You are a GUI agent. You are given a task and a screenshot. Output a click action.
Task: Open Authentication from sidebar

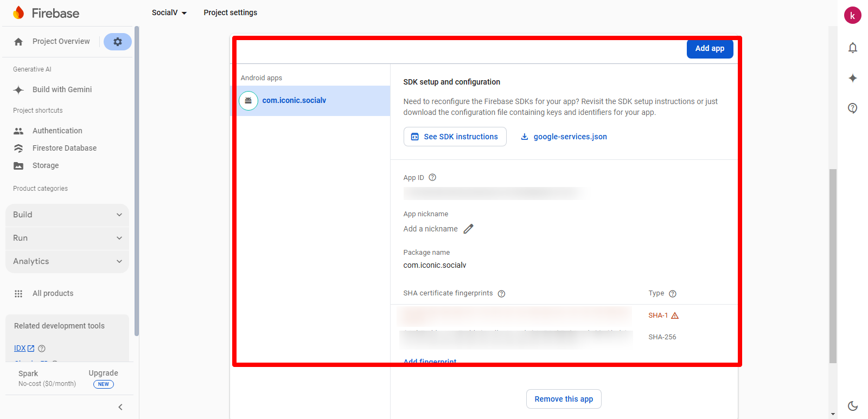[x=57, y=131]
